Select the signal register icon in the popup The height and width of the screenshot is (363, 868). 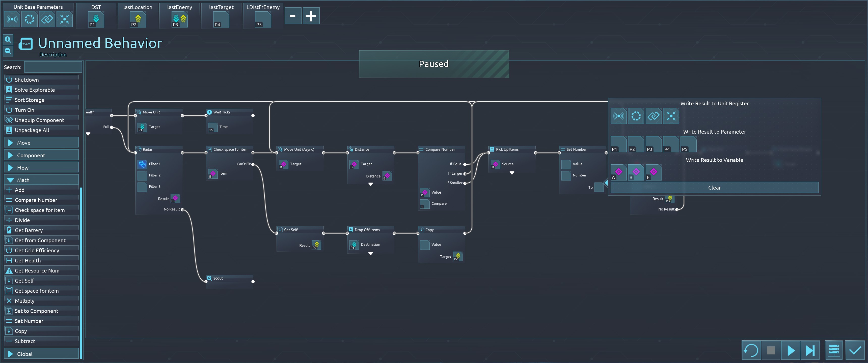618,116
